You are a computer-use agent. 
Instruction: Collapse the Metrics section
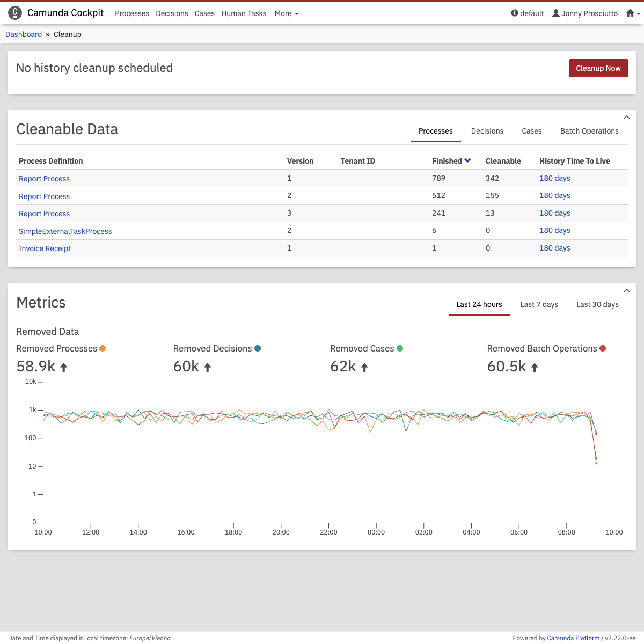(626, 291)
